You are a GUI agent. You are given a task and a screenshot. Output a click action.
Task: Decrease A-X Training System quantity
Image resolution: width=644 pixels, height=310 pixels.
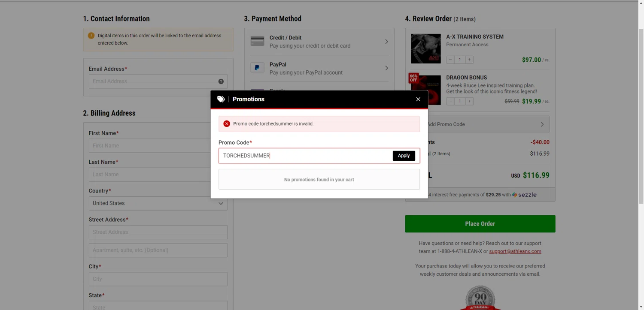tap(450, 60)
